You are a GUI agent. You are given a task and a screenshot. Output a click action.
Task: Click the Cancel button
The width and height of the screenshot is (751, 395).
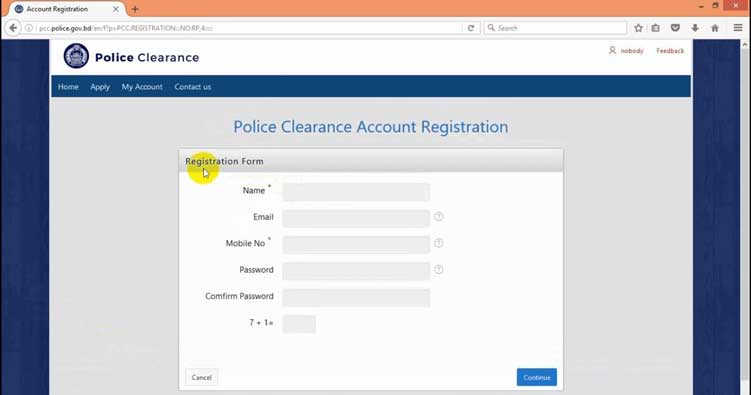[x=201, y=377]
